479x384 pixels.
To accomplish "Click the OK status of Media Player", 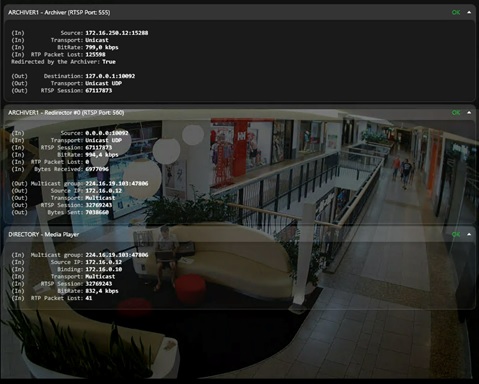I will (456, 234).
